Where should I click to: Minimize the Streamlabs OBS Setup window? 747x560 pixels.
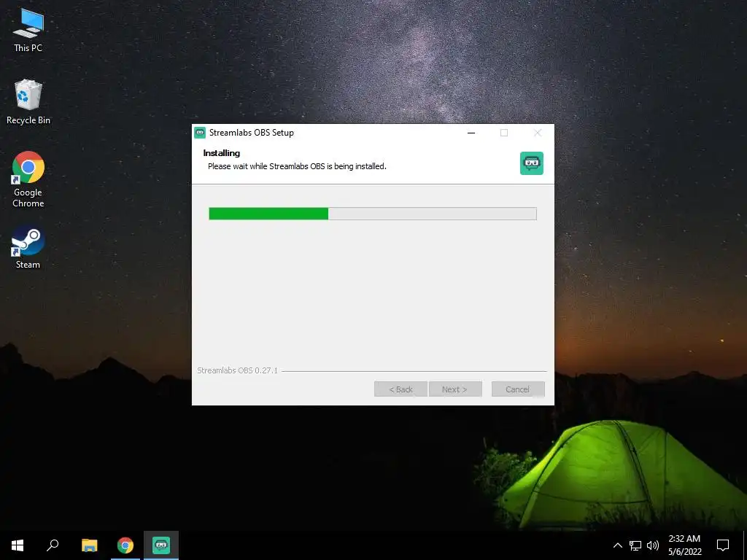point(471,133)
